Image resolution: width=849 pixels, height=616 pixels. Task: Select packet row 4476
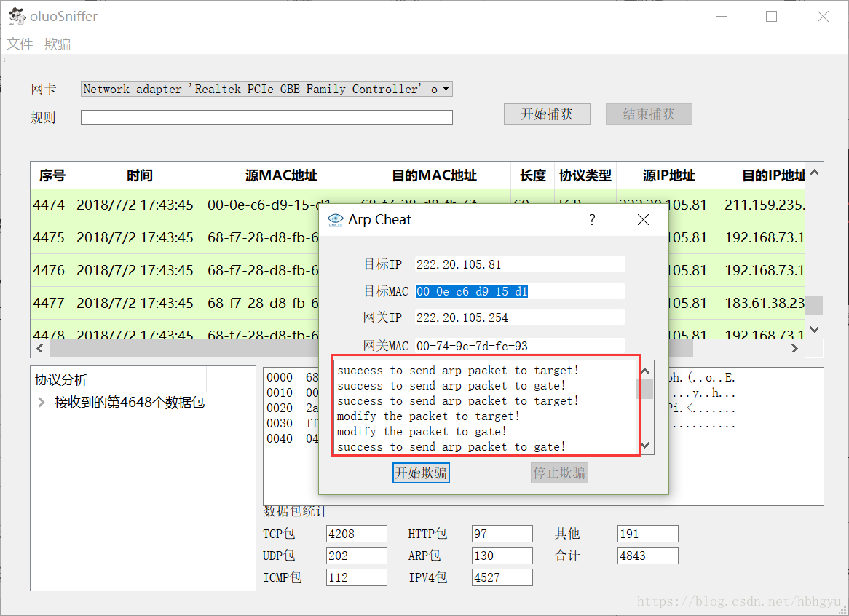(174, 269)
